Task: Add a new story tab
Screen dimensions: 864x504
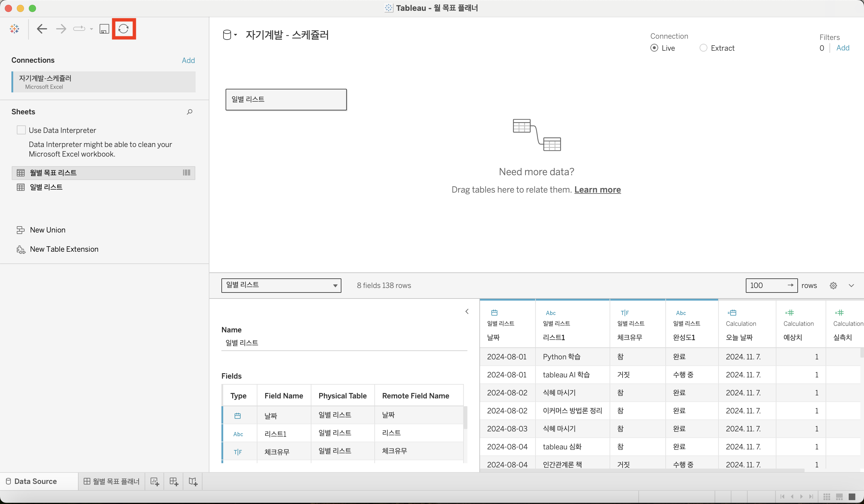Action: [193, 482]
